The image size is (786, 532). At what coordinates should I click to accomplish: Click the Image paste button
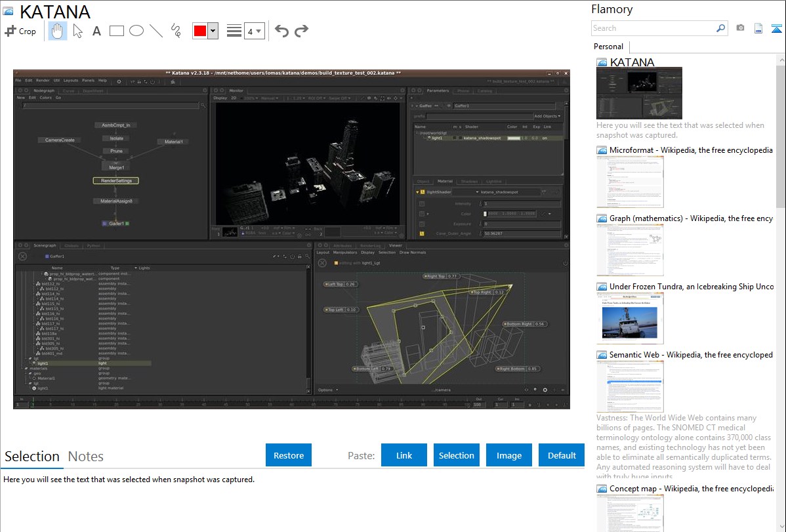[x=509, y=455]
